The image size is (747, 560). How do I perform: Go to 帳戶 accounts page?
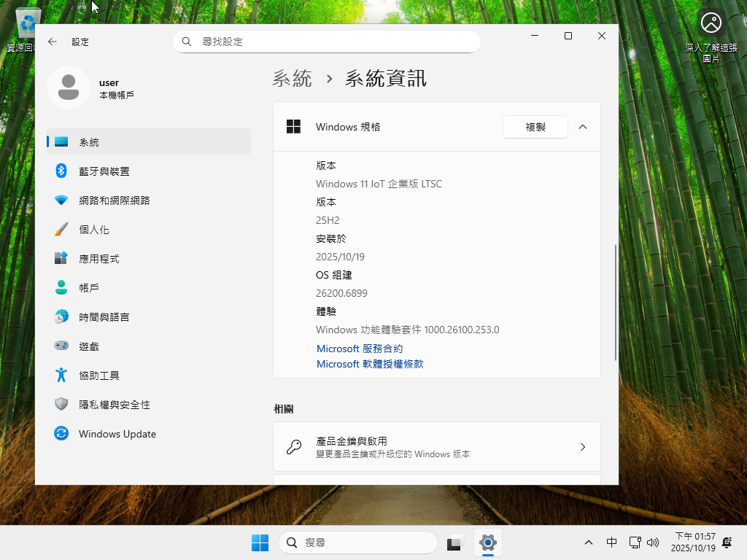[x=88, y=288]
